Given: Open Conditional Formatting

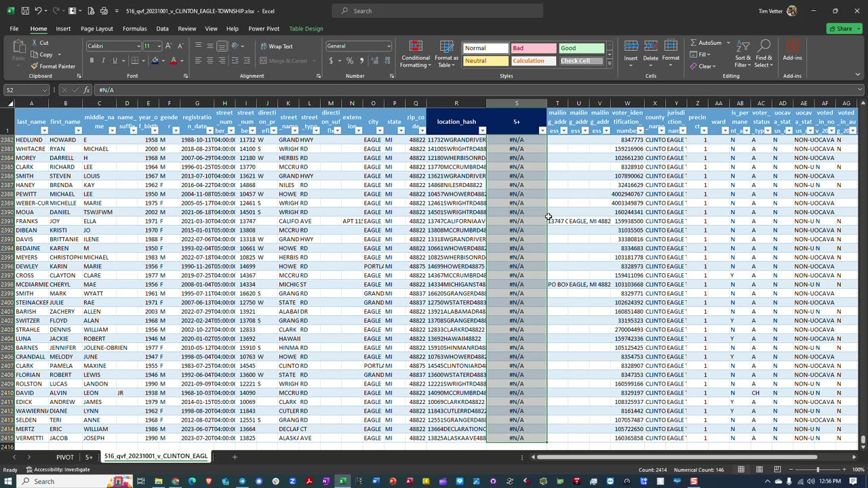Looking at the screenshot, I should (x=415, y=54).
